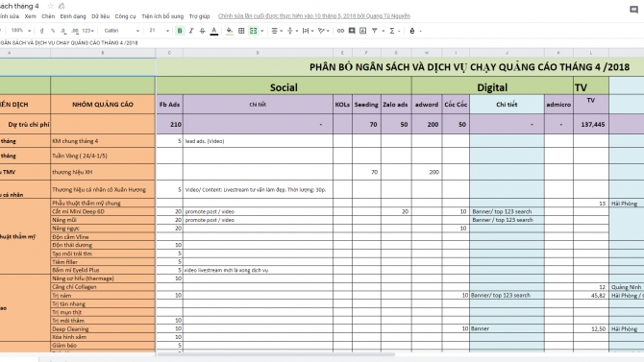
Task: Click the merge cells icon
Action: pyautogui.click(x=254, y=31)
